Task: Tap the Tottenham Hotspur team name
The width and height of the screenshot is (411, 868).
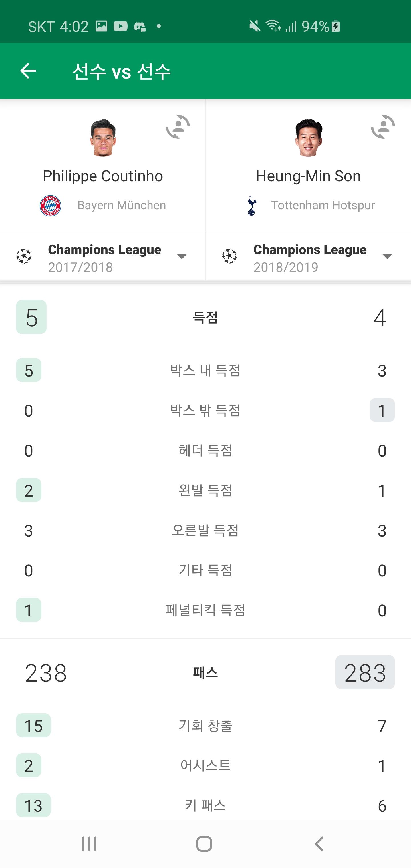Action: [323, 205]
